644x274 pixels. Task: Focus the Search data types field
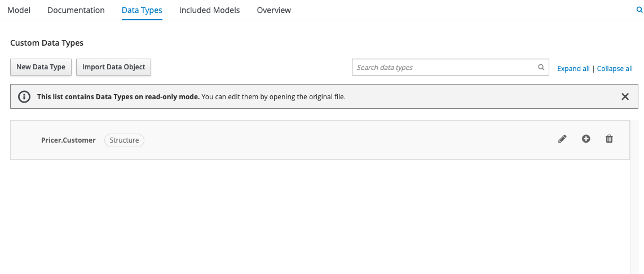[444, 67]
